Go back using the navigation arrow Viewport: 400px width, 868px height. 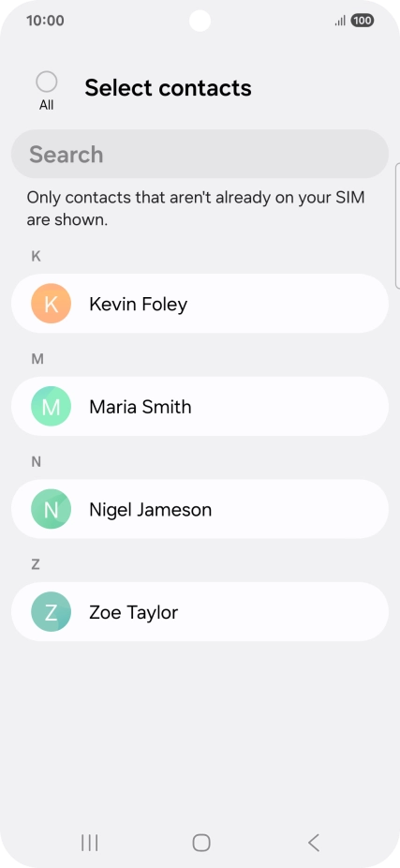click(x=314, y=843)
